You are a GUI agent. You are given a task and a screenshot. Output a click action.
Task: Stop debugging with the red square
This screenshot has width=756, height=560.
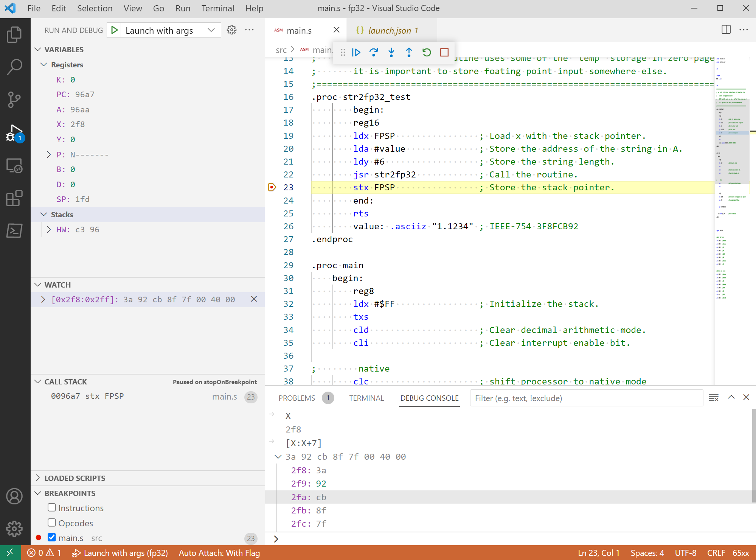click(444, 52)
